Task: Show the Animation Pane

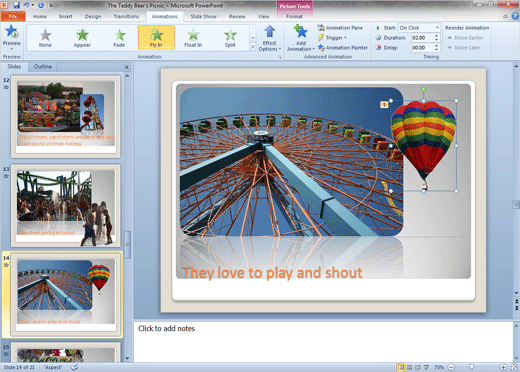Action: pos(340,28)
